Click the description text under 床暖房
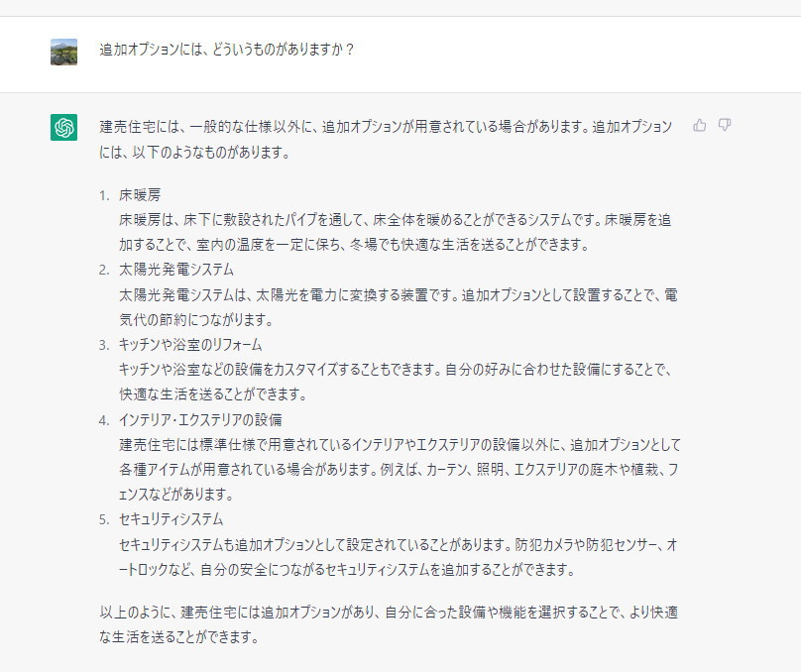Image resolution: width=801 pixels, height=672 pixels. pyautogui.click(x=397, y=232)
